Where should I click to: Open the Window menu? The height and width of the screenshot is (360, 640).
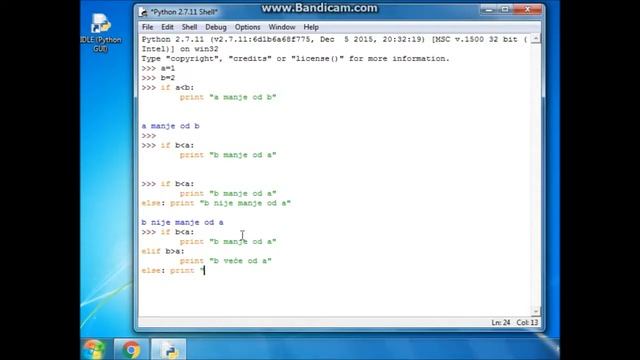pyautogui.click(x=282, y=27)
